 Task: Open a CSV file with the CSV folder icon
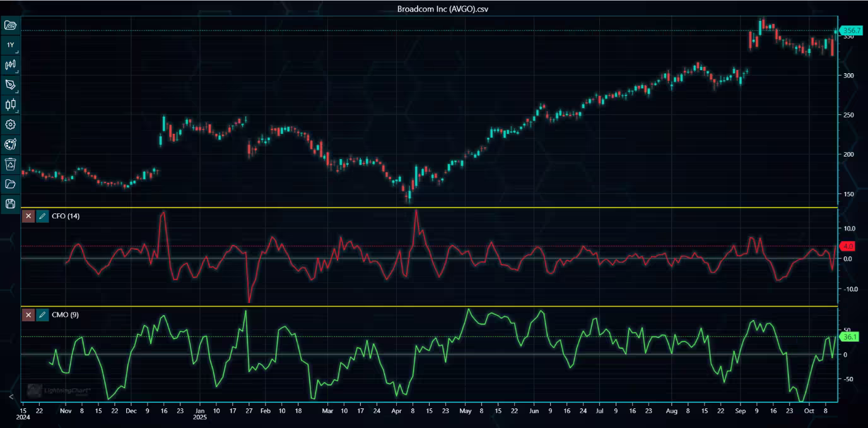(10, 25)
